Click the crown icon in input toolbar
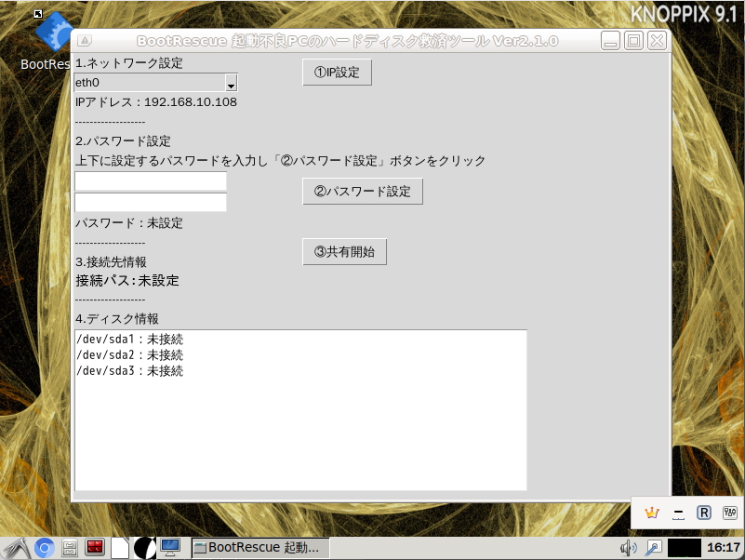The height and width of the screenshot is (560, 745). [x=652, y=513]
